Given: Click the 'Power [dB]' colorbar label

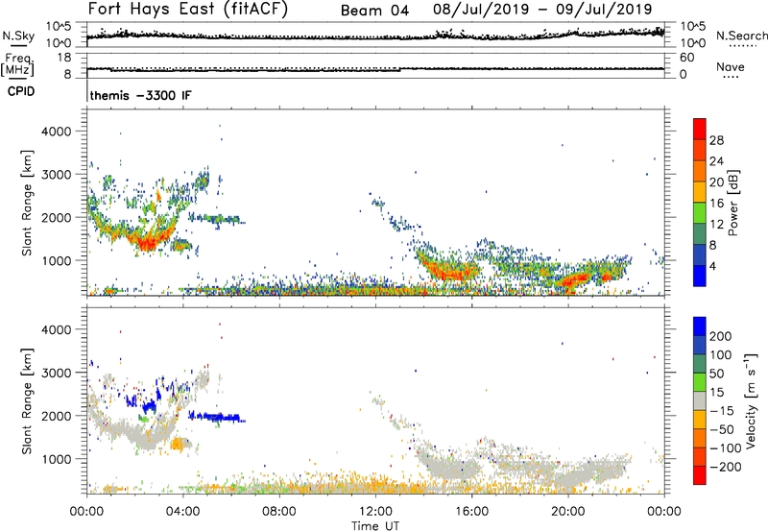Looking at the screenshot, I should tap(732, 203).
